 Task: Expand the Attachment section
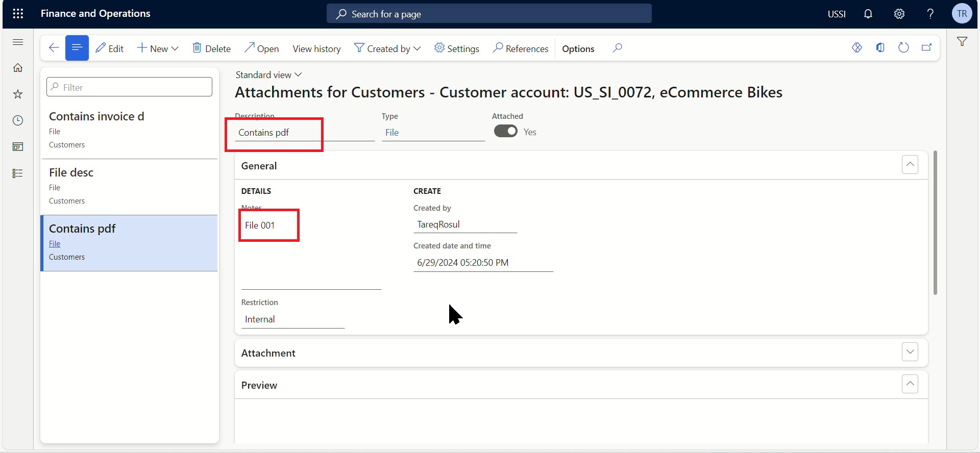[x=910, y=352]
